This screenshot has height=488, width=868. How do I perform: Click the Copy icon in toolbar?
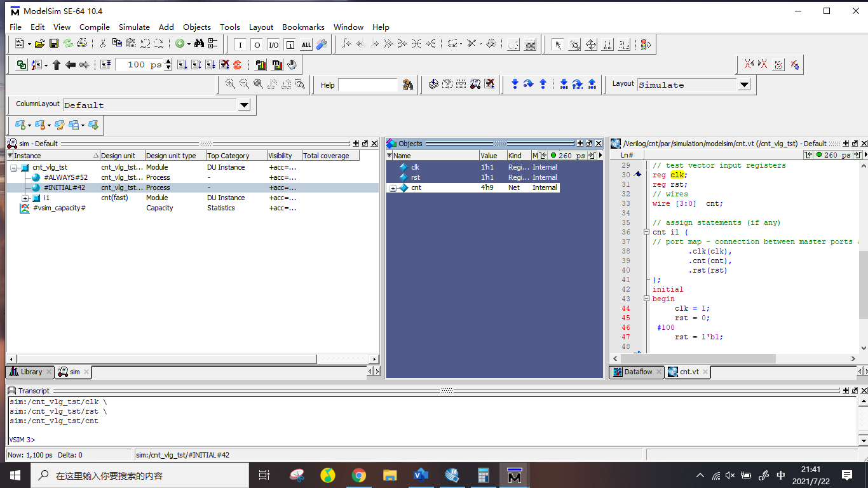(117, 44)
